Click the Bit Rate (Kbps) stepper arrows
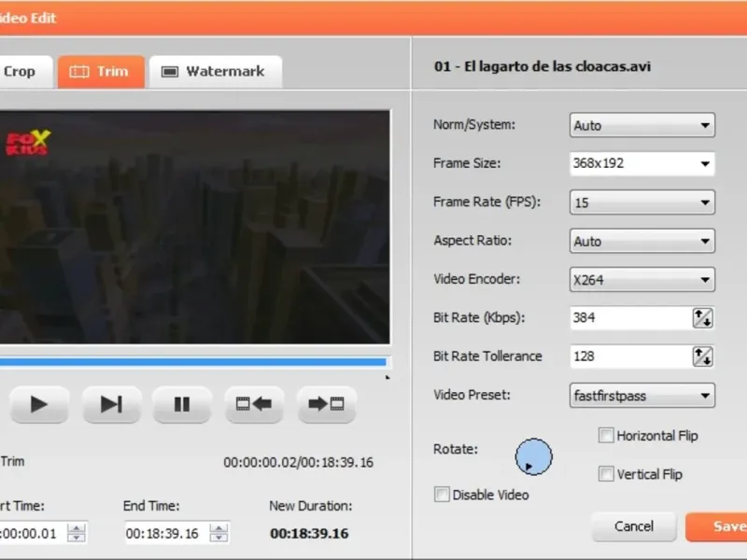Image resolution: width=747 pixels, height=560 pixels. coord(703,318)
